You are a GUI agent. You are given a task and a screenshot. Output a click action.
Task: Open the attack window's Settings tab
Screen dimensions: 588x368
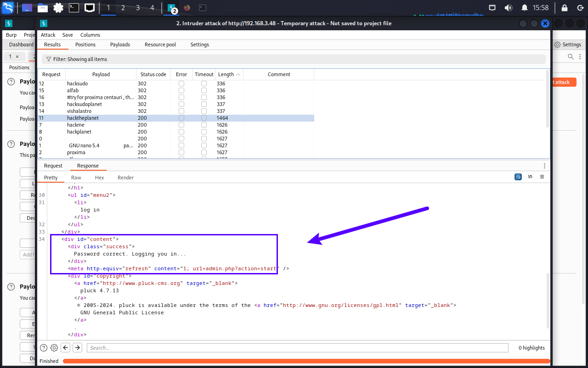[200, 45]
